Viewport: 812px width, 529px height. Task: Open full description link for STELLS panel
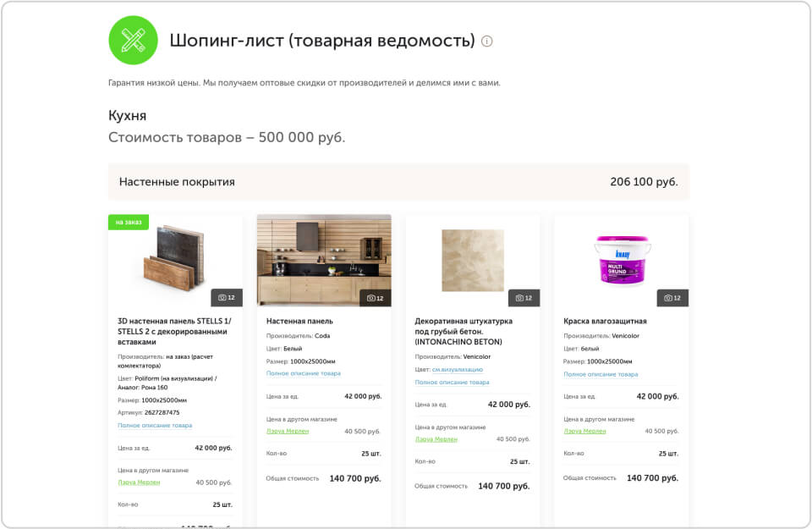point(155,426)
